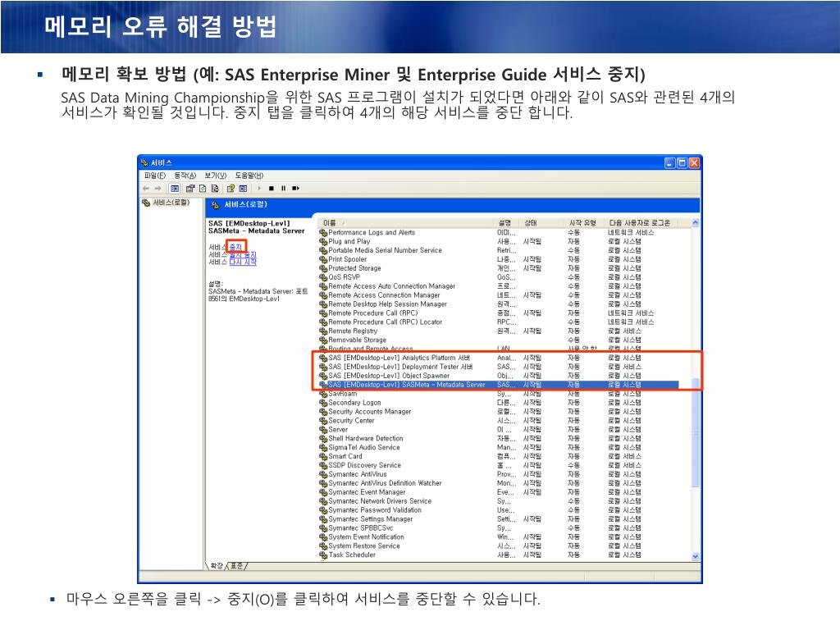Click the Help toolbar icon with question mark
Image resolution: width=840 pixels, height=630 pixels.
click(x=231, y=189)
